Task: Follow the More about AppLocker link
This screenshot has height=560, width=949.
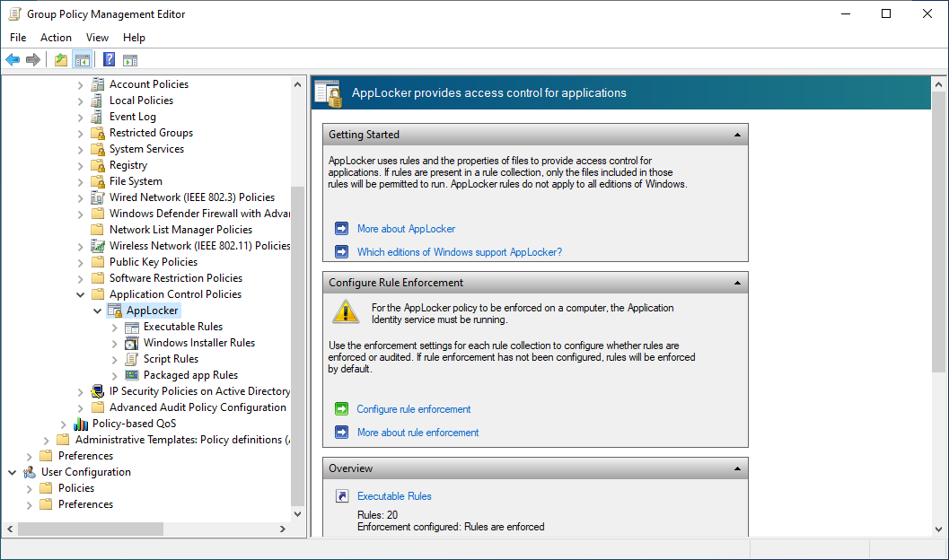Action: coord(406,229)
